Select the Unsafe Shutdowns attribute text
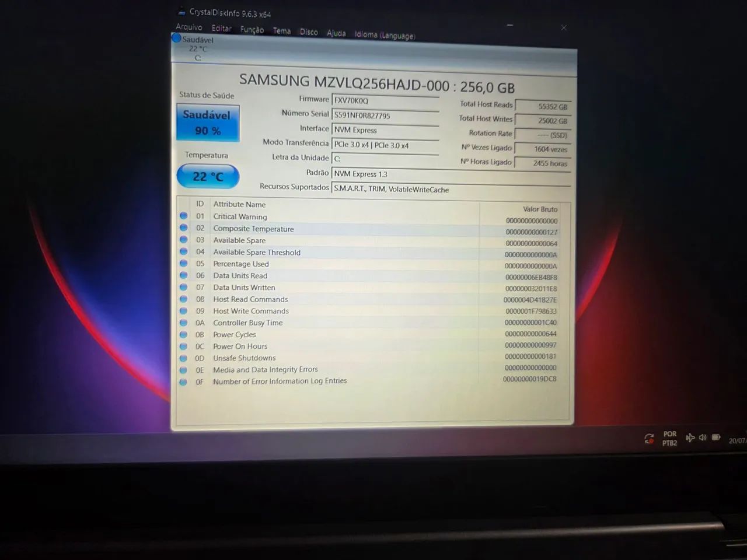Screen dimensions: 747x560 pyautogui.click(x=245, y=358)
